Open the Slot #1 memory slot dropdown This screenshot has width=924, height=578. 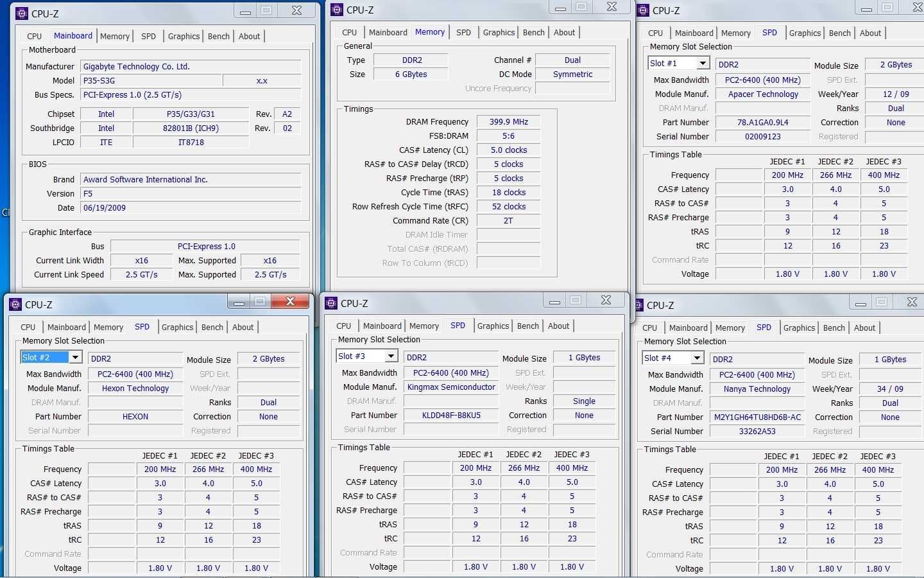pos(703,63)
